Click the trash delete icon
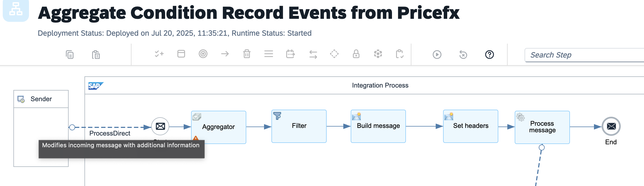Screen dimensions: 644x186 click(247, 54)
